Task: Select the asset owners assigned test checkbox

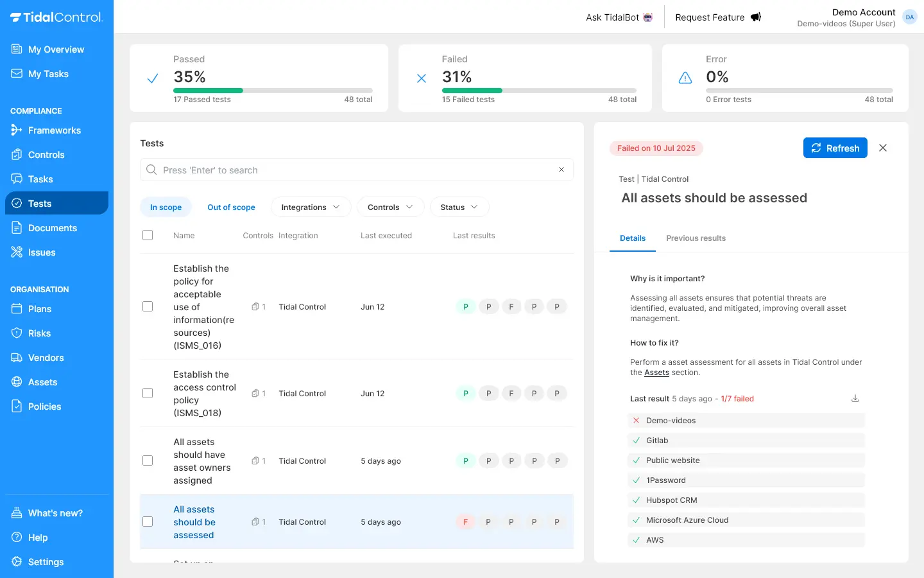Action: 148,460
